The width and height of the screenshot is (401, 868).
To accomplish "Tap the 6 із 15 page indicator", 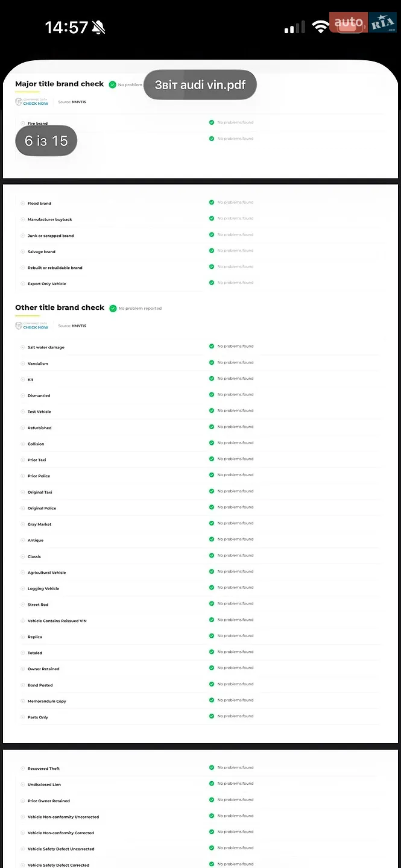I will pyautogui.click(x=46, y=141).
